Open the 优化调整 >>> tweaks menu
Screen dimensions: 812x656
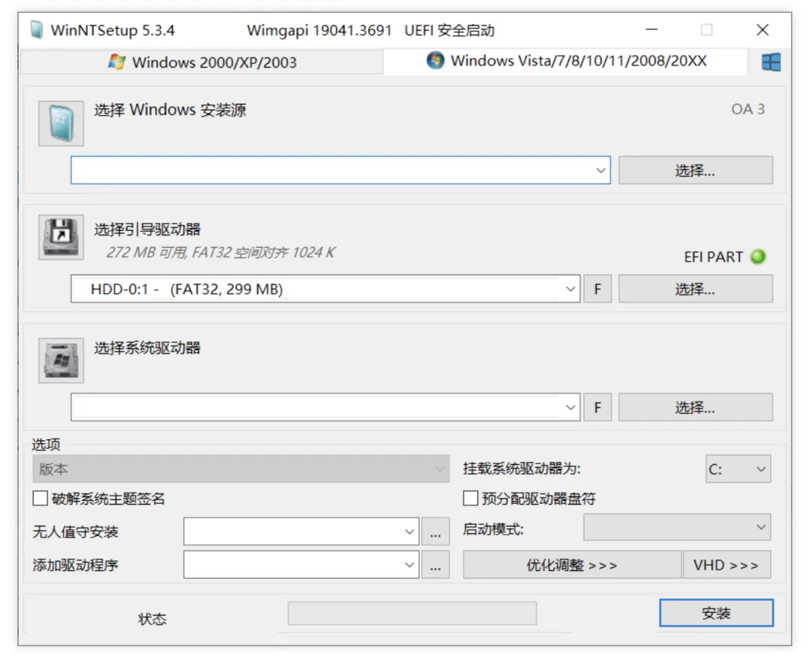[571, 565]
